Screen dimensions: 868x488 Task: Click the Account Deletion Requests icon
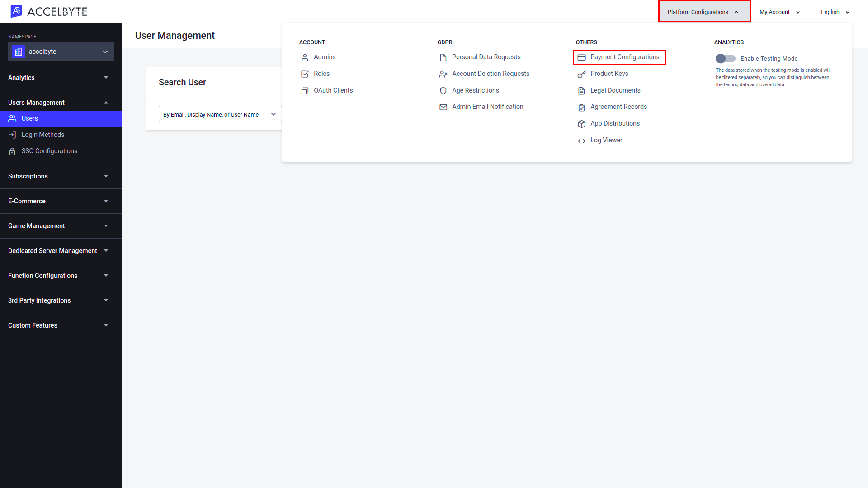click(443, 73)
